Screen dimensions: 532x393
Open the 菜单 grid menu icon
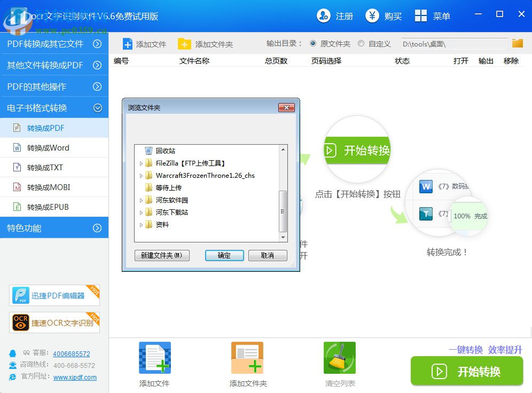click(x=421, y=15)
